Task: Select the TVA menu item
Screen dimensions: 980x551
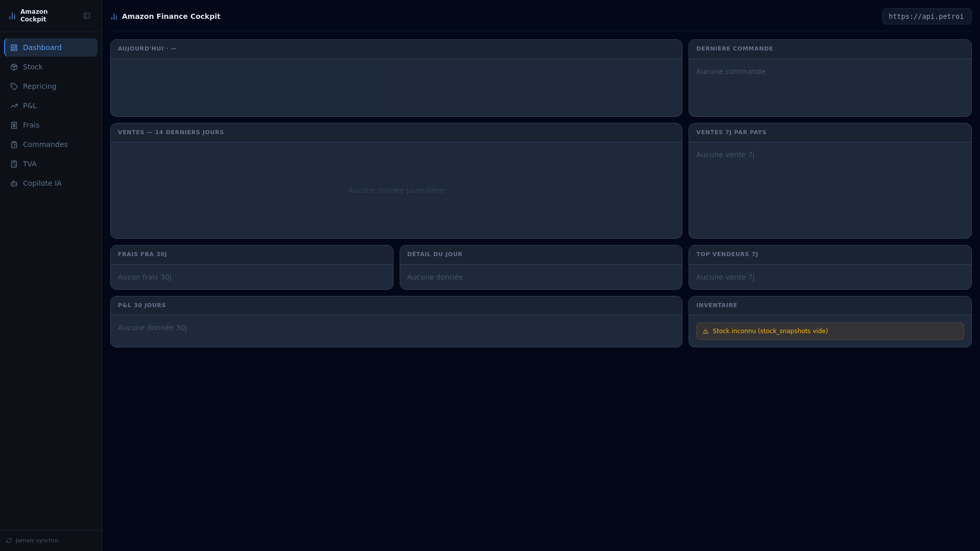Action: coord(51,164)
